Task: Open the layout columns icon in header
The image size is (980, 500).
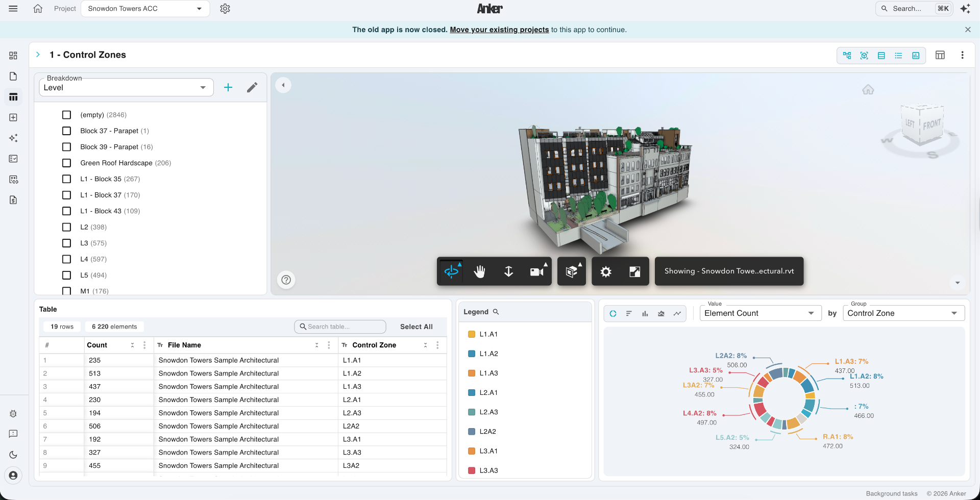Action: (x=940, y=55)
